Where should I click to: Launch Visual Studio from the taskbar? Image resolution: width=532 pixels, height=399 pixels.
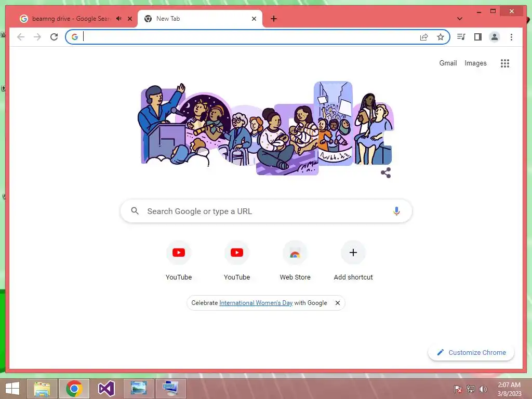pyautogui.click(x=106, y=389)
